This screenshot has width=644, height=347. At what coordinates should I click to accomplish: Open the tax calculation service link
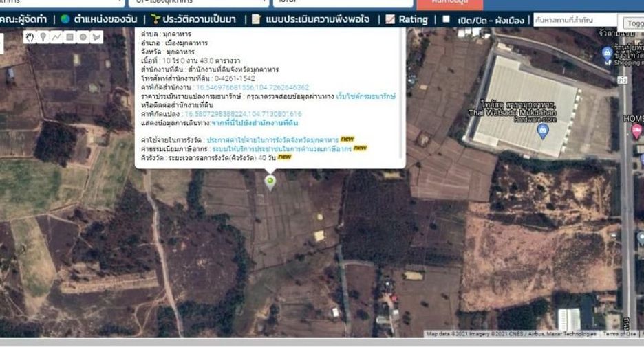(x=281, y=149)
